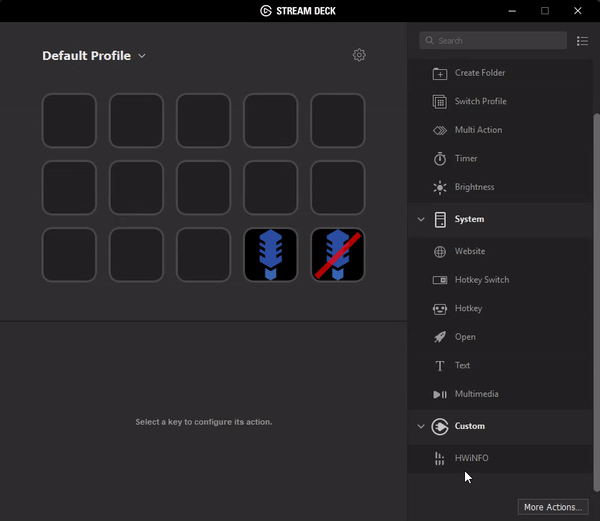Select the Timer action label
The image size is (600, 521).
click(x=466, y=158)
